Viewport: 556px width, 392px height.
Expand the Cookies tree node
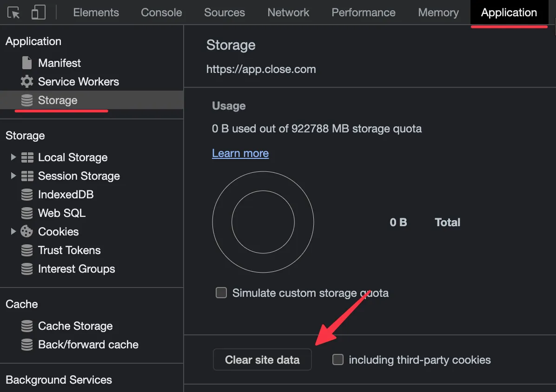pos(13,231)
